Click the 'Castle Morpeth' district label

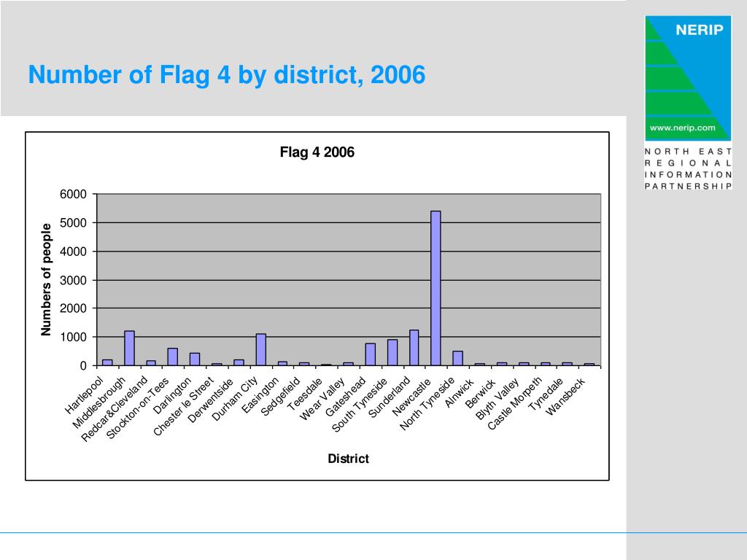point(514,403)
